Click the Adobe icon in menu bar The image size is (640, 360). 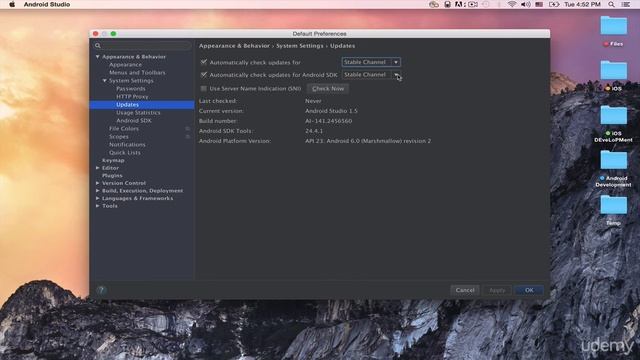pos(460,4)
